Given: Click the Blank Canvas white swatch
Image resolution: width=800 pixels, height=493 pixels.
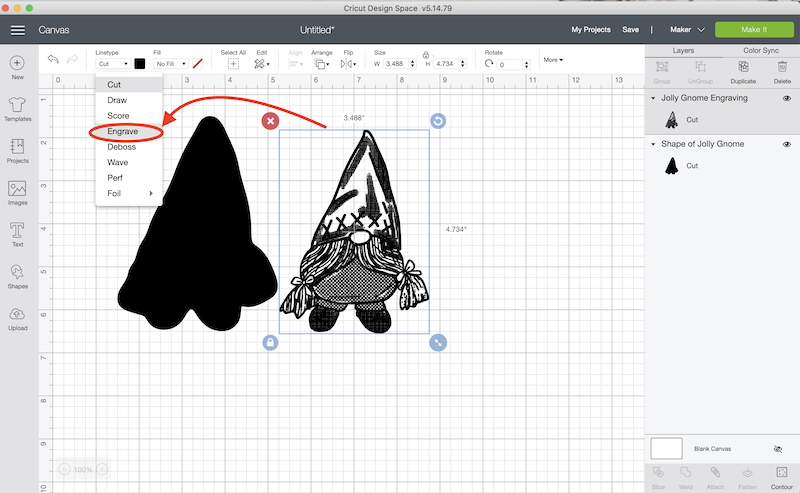Looking at the screenshot, I should (x=666, y=449).
